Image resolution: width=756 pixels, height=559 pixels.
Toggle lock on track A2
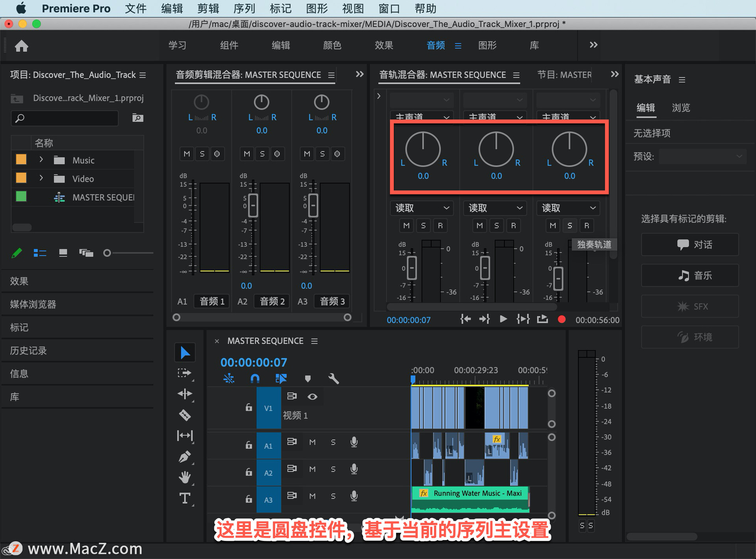248,472
